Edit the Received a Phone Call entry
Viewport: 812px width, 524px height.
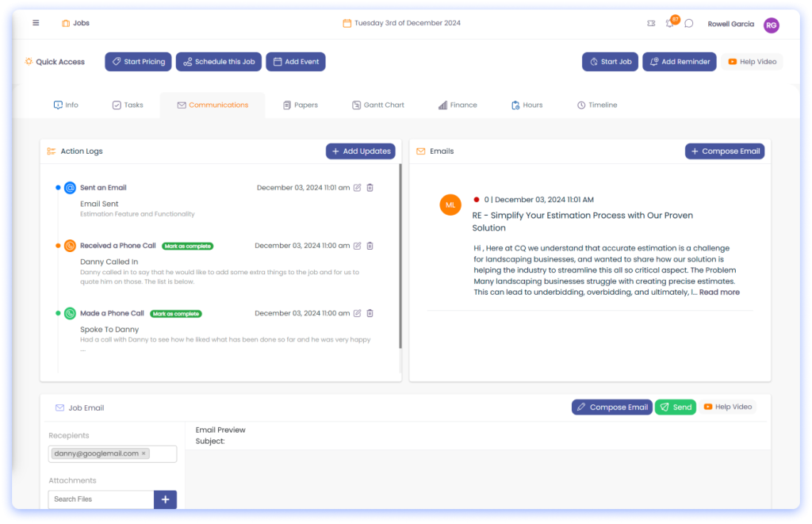[x=357, y=246]
